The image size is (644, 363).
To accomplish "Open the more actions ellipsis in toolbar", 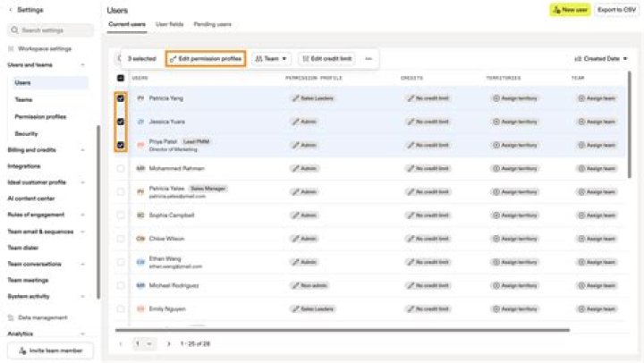I will (x=369, y=59).
